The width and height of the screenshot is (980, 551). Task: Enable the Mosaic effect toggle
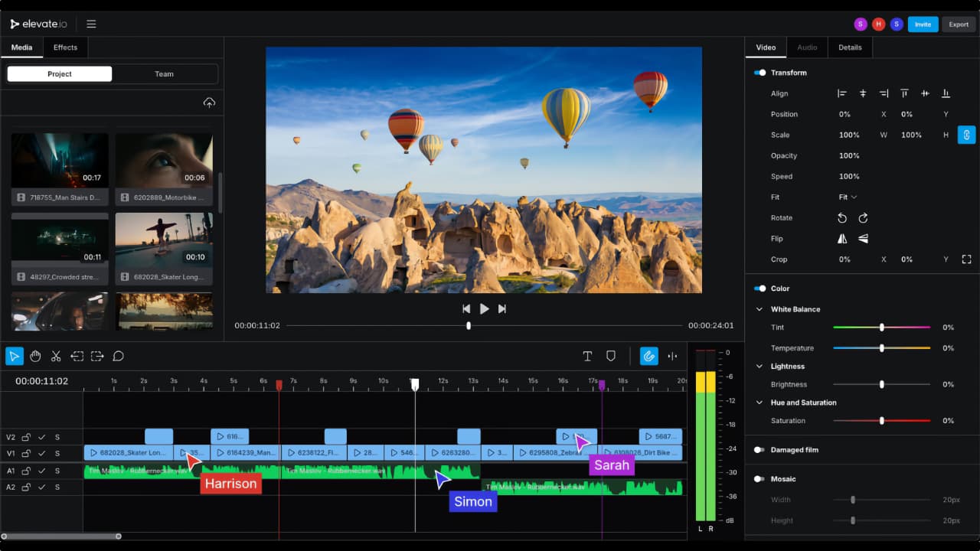759,479
